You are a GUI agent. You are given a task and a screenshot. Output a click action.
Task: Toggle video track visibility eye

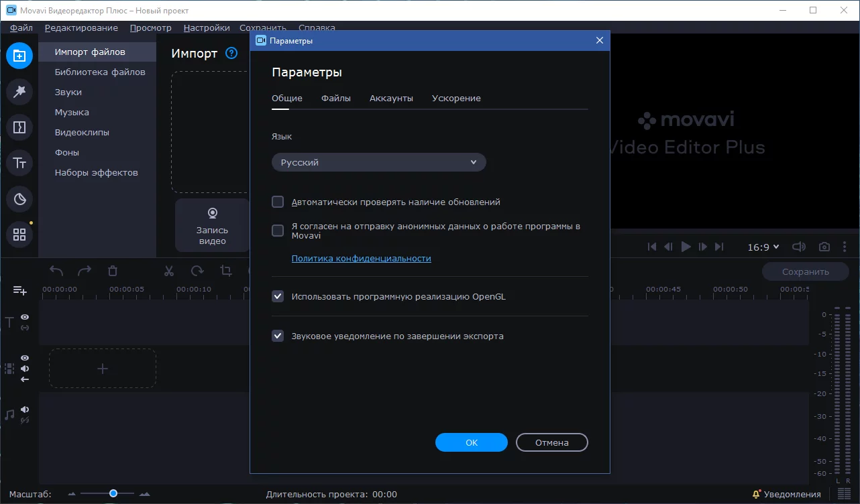pyautogui.click(x=25, y=358)
